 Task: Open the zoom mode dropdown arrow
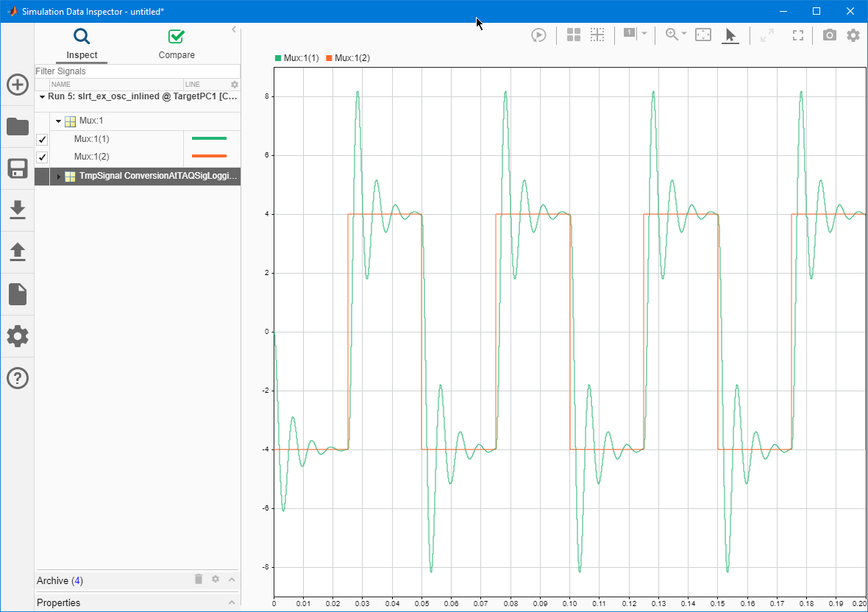[x=683, y=35]
